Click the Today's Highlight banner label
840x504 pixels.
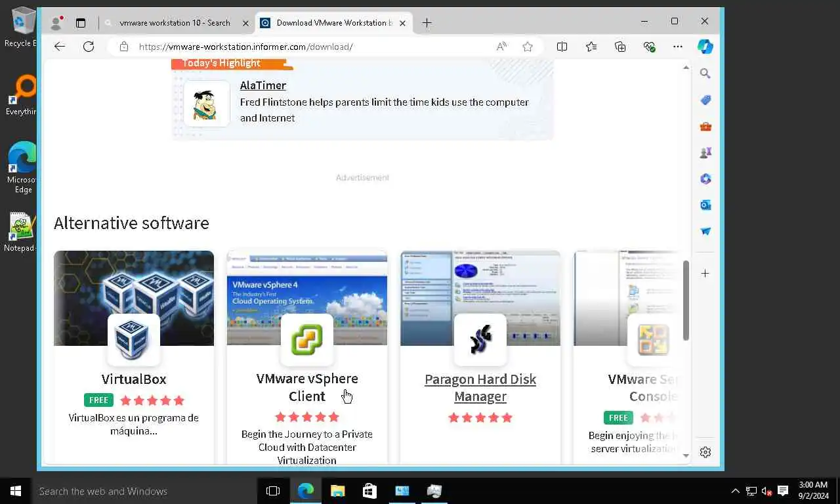click(221, 63)
